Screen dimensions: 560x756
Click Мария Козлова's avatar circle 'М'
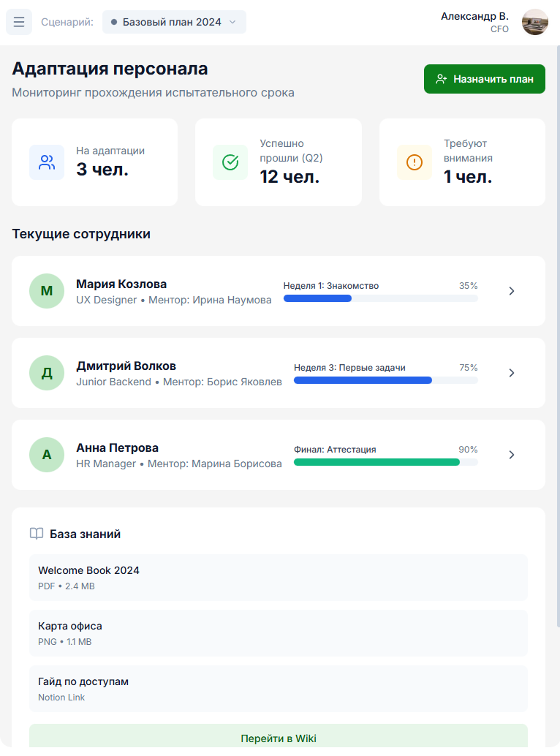tap(47, 291)
